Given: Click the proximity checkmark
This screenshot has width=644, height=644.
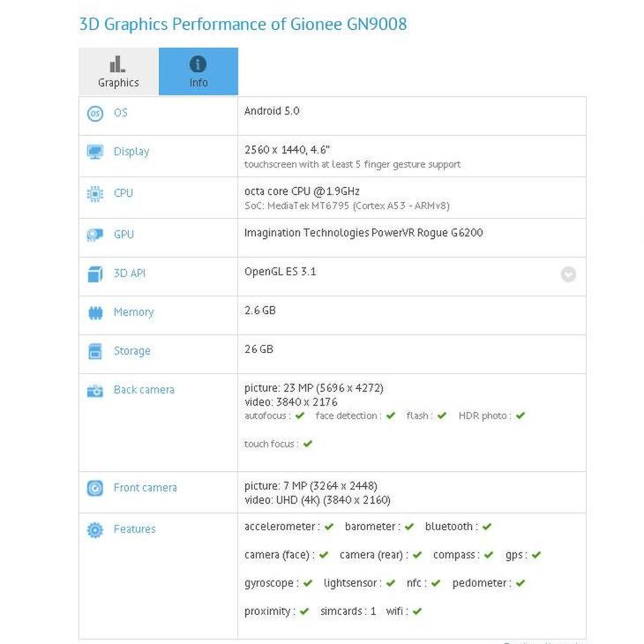Looking at the screenshot, I should [x=304, y=611].
